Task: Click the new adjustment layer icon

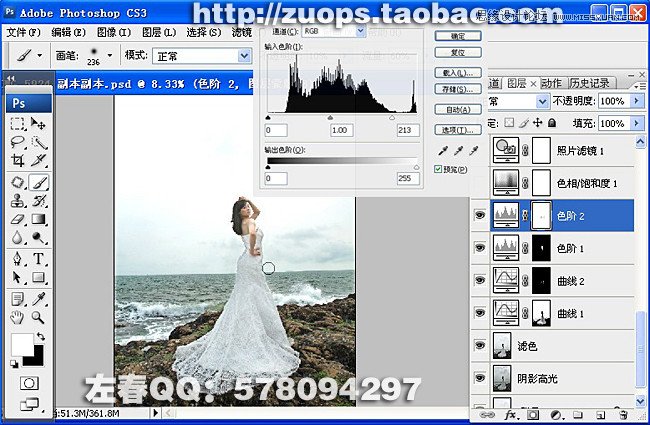Action: tap(555, 415)
